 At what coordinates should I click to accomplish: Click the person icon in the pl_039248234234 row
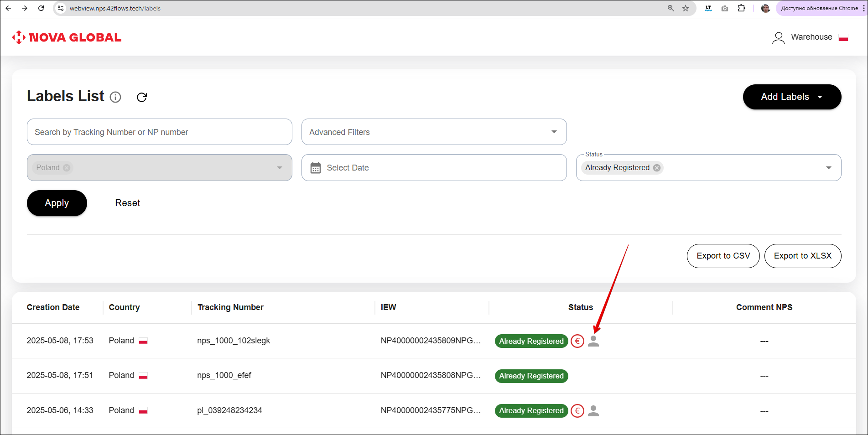593,411
